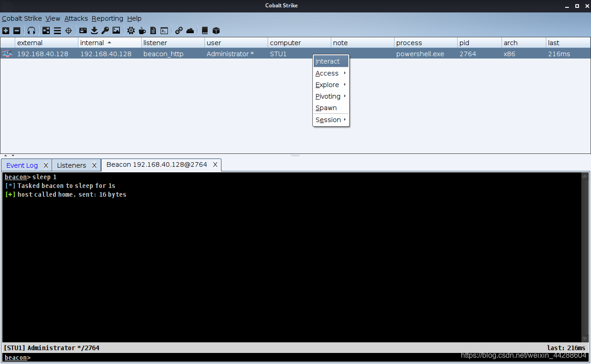Sort sessions by the last column

(x=568, y=43)
